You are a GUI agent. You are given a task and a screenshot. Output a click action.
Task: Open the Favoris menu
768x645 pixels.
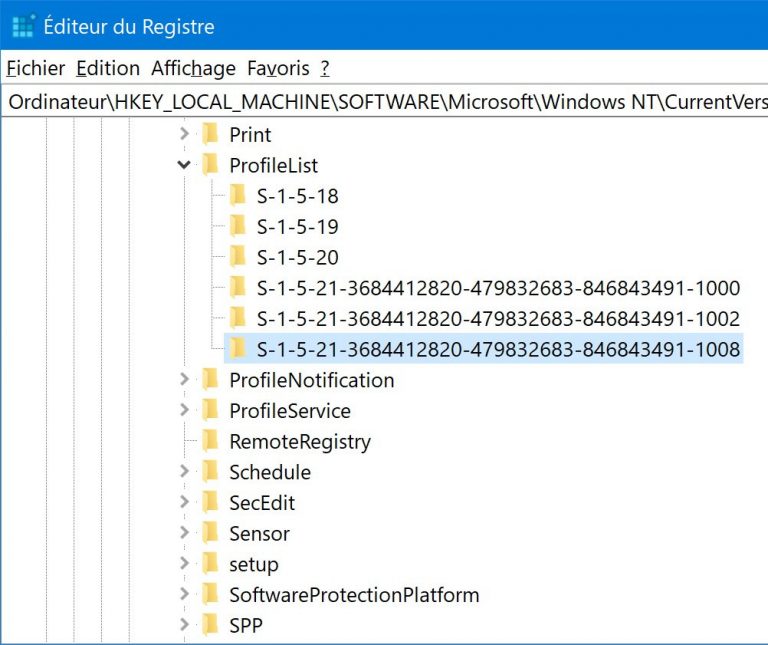click(278, 68)
